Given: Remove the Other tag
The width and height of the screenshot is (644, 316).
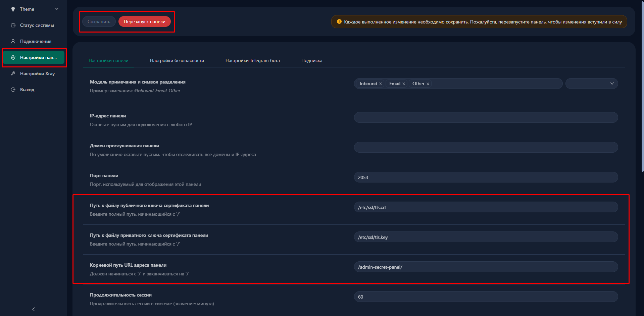Looking at the screenshot, I should [x=428, y=84].
